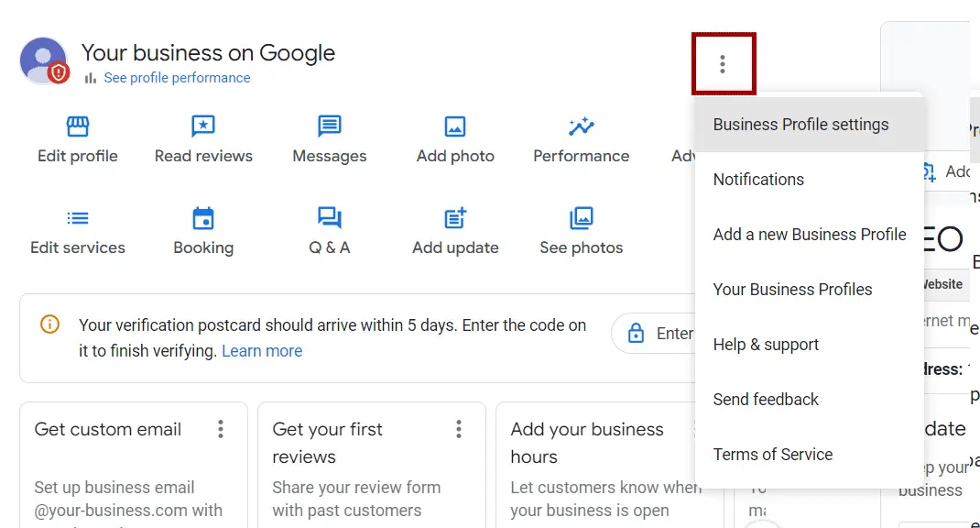Open the Messages chat icon
Viewport: 980px width, 528px height.
click(330, 126)
